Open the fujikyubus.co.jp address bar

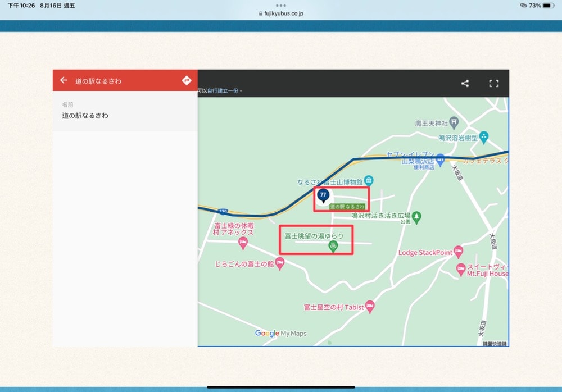click(281, 13)
